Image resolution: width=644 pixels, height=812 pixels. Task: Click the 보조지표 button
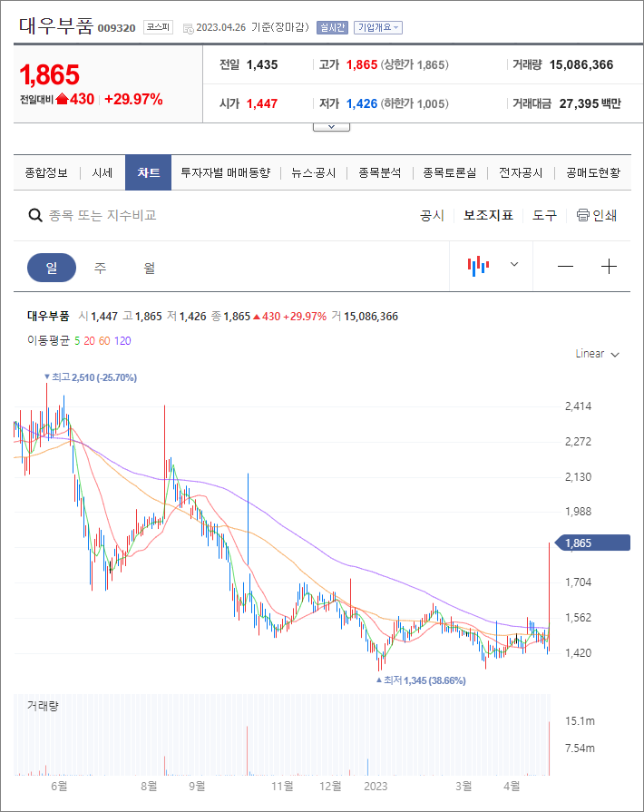tap(488, 215)
